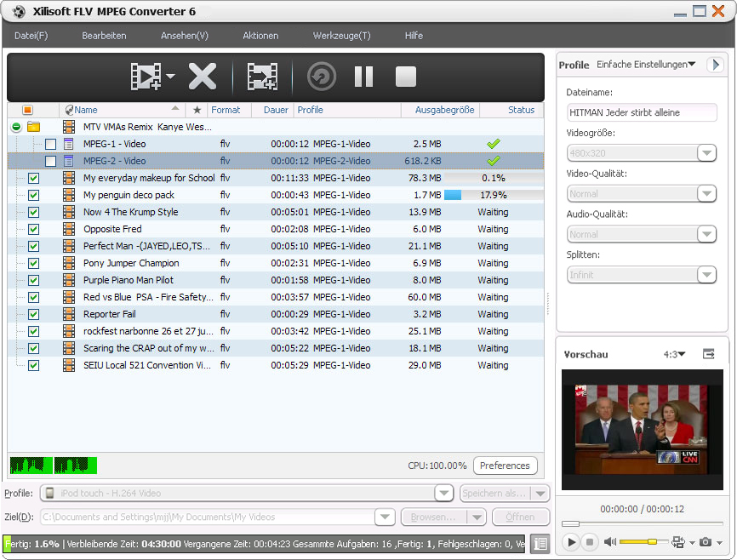The height and width of the screenshot is (560, 737).
Task: Click the Öffnen button
Action: click(520, 517)
